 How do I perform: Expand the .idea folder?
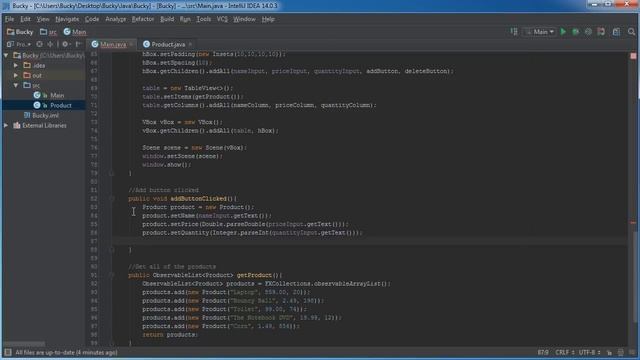[16, 65]
